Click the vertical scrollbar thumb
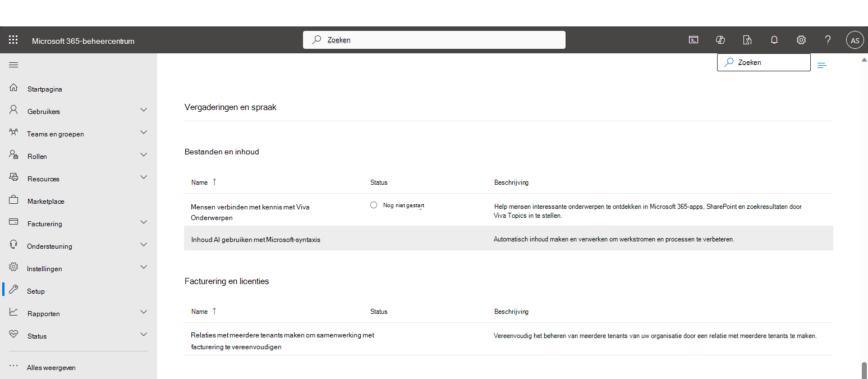Viewport: 868px width, 379px height. coord(865,371)
